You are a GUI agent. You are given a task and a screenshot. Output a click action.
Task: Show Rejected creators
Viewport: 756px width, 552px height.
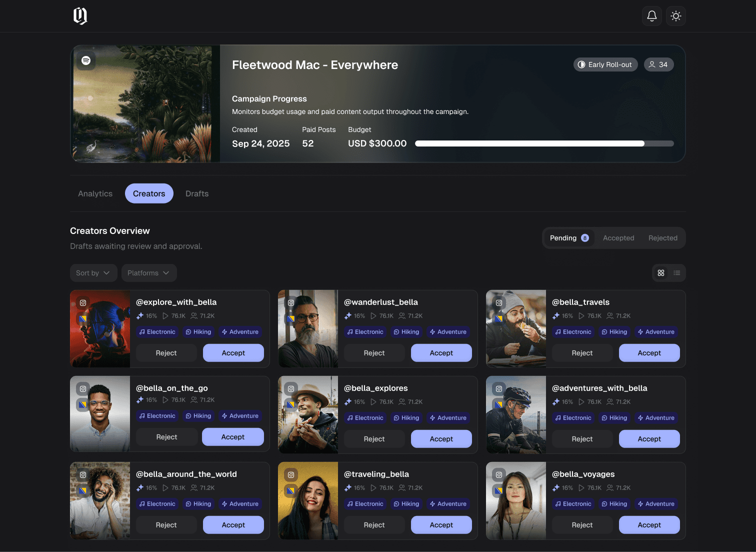663,238
